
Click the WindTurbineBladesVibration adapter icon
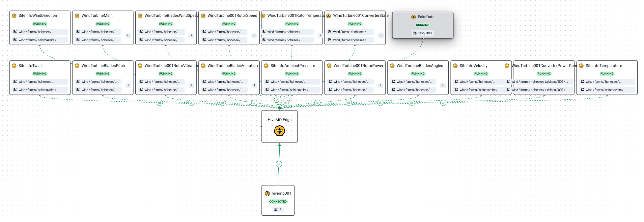(203, 66)
